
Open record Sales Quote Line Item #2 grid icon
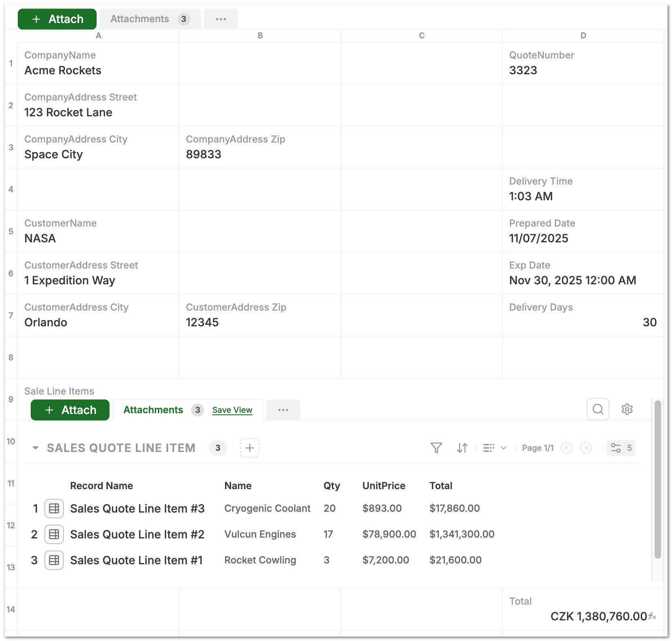(x=54, y=534)
